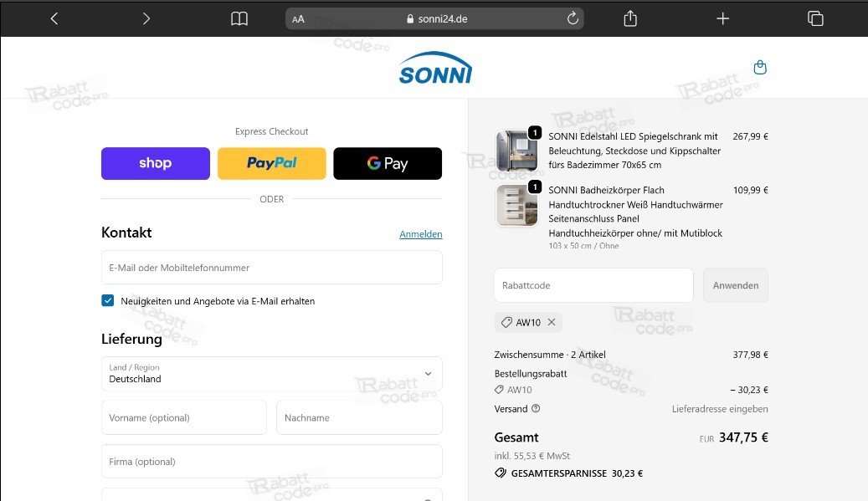Navigate forward with the arrow icon

(x=146, y=18)
